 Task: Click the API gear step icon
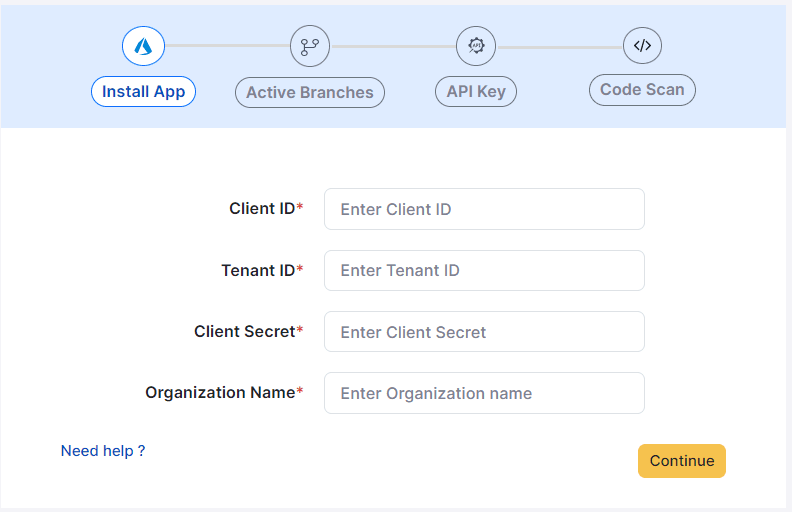pyautogui.click(x=476, y=46)
